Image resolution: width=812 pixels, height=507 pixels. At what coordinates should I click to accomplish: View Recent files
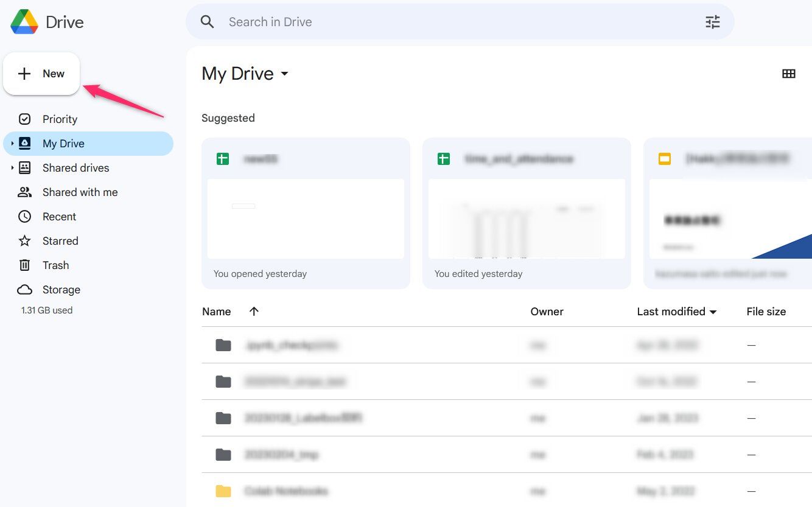[59, 217]
